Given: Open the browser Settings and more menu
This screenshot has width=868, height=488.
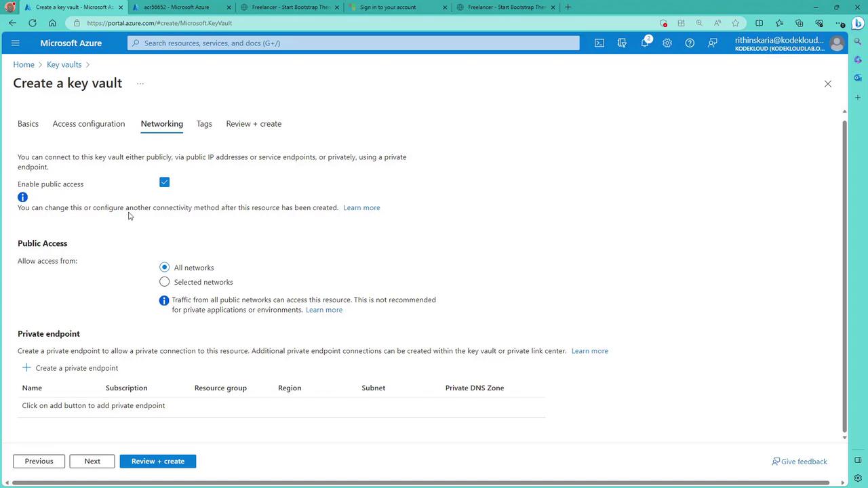Looking at the screenshot, I should point(840,23).
